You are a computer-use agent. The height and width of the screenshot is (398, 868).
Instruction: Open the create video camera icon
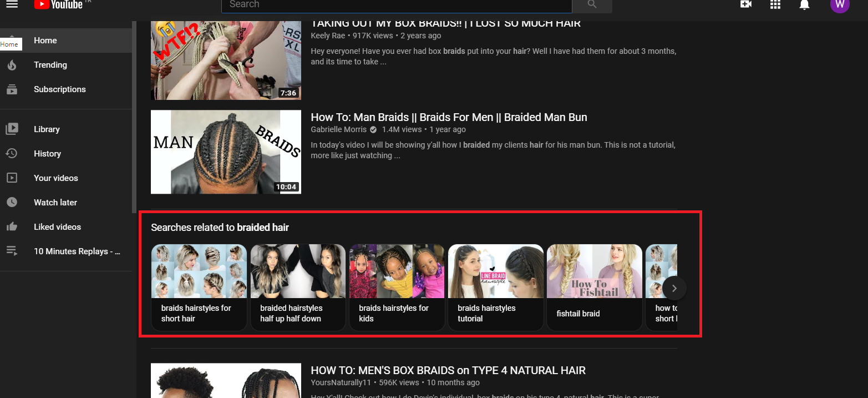tap(745, 4)
